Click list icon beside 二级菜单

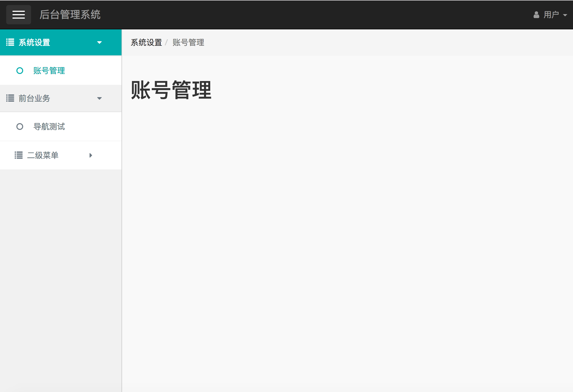pyautogui.click(x=19, y=155)
